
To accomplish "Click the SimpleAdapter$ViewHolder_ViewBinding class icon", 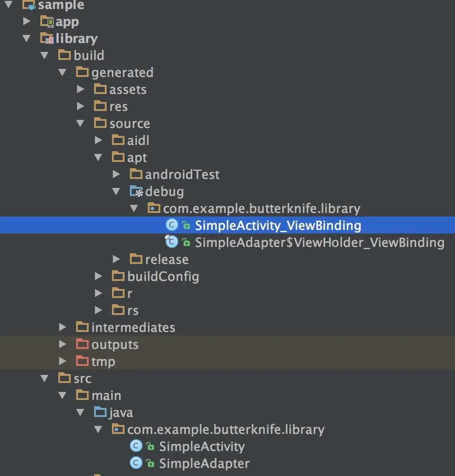I will click(x=172, y=242).
